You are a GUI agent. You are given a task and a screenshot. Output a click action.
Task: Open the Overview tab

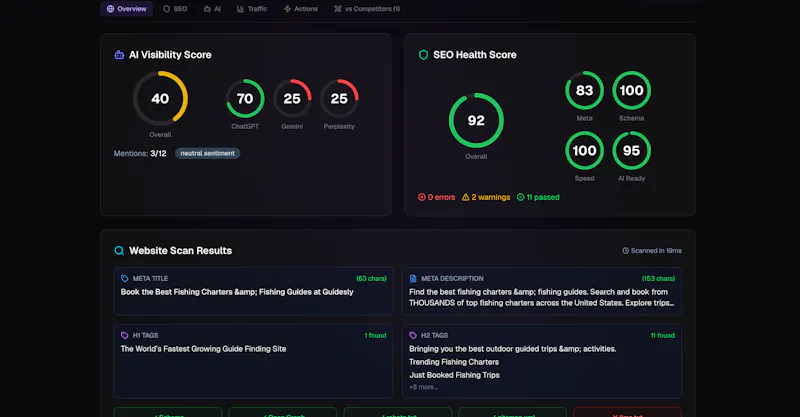[x=127, y=9]
